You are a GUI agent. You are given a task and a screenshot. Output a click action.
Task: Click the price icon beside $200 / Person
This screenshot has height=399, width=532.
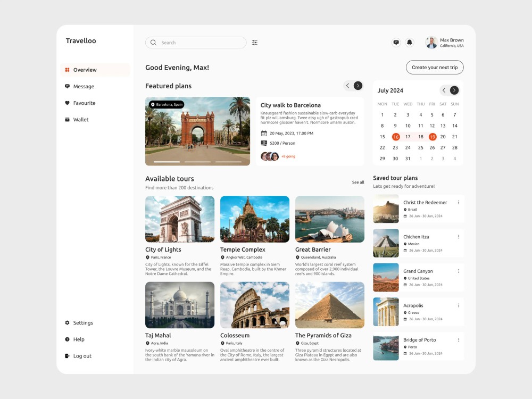click(x=264, y=143)
